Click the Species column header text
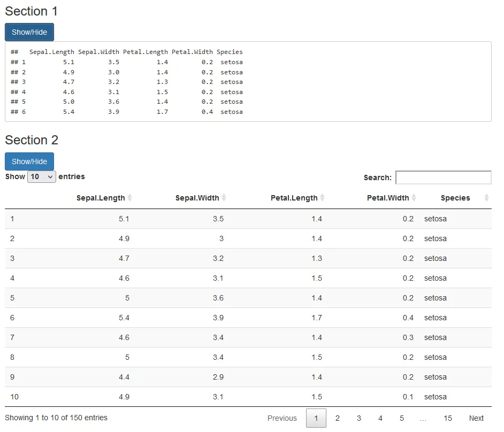Viewport: 504px width, 432px height. [x=455, y=198]
